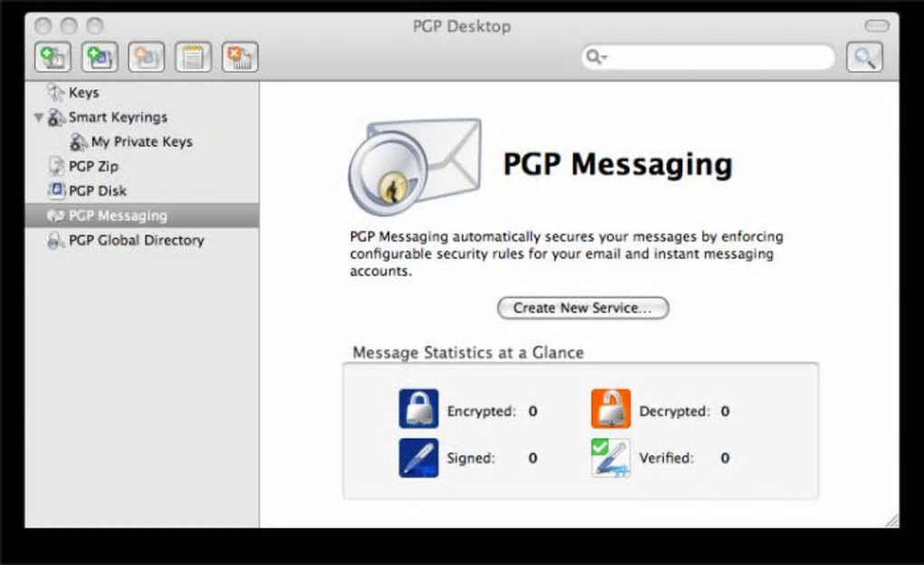Open the search field dropdown magnifier

tap(595, 56)
